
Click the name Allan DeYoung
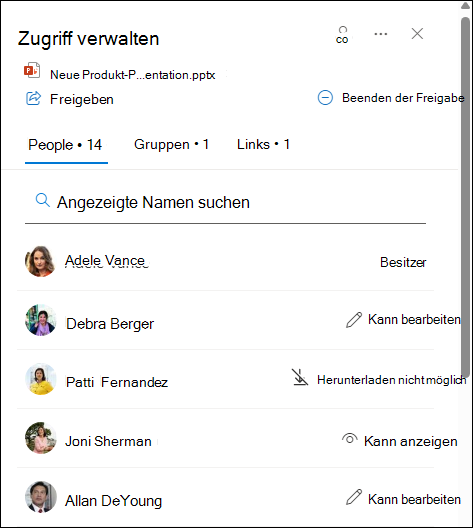tap(113, 501)
